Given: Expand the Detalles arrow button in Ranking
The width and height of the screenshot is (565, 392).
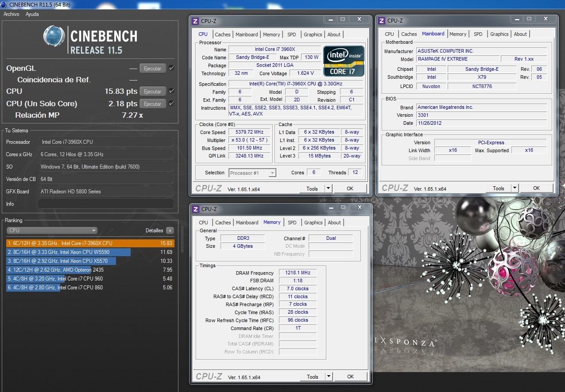Looking at the screenshot, I should 170,231.
